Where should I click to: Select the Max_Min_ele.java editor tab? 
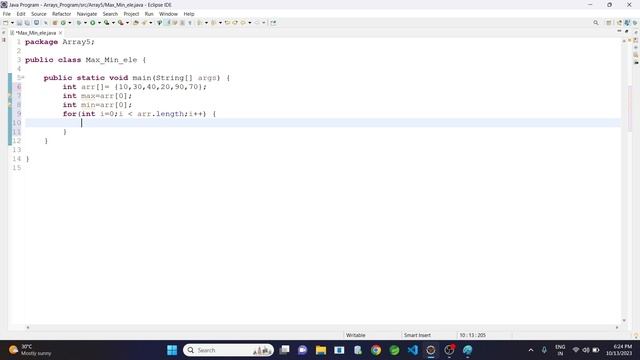36,33
